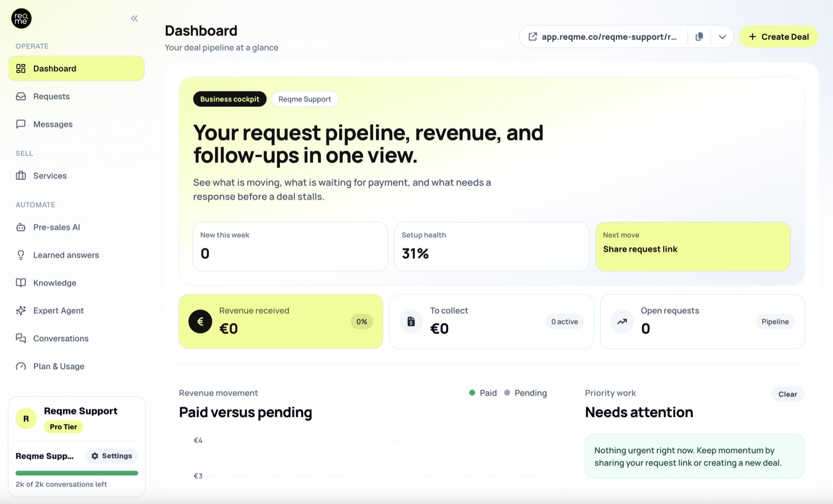Click the Messages speech bubble icon

pos(21,124)
